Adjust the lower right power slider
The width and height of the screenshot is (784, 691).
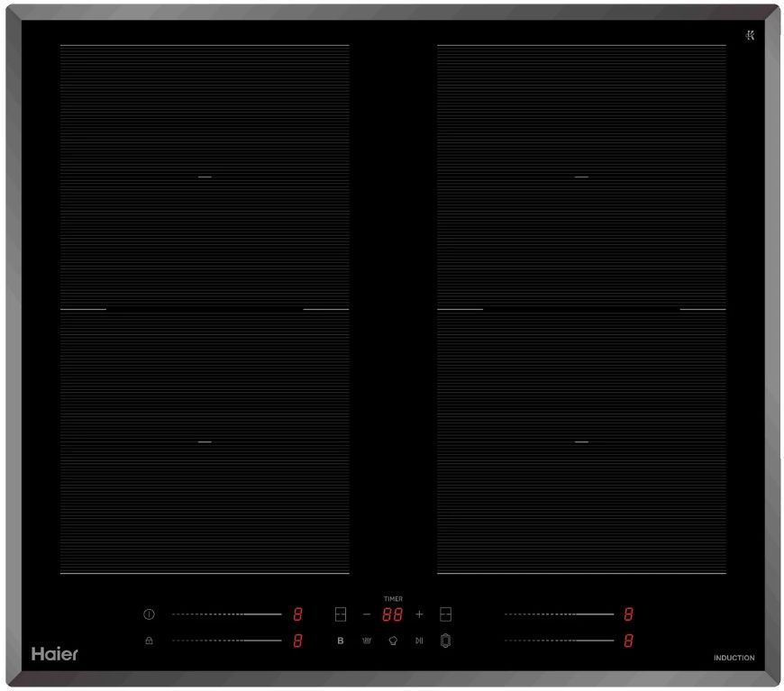pos(559,641)
